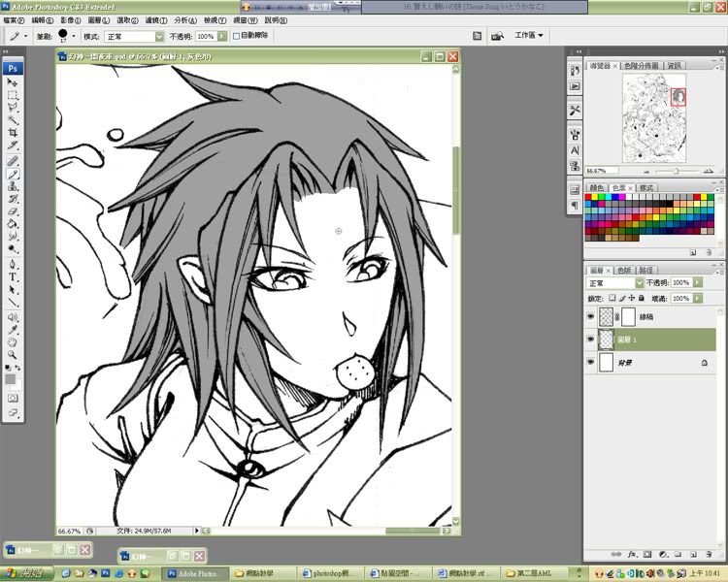Open Adobe Photoshop taskbar button
The height and width of the screenshot is (582, 728).
pos(195,573)
